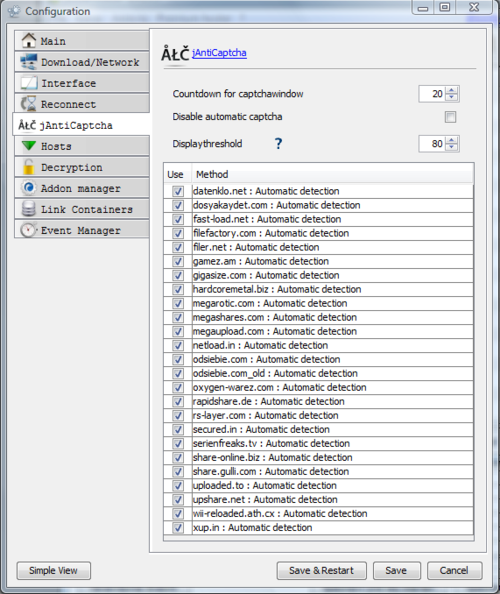Increase the Countdown for captchawindow value
Screen dimensions: 500x594
[x=452, y=90]
